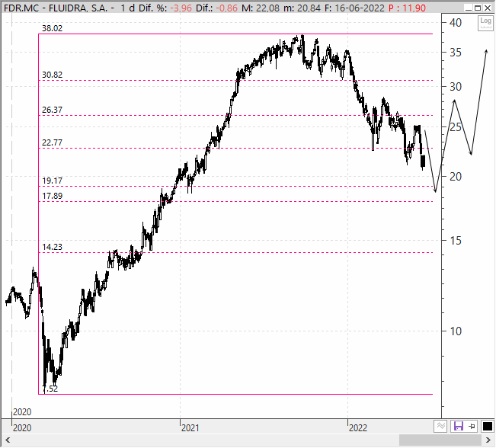
Task: Click the 38.02 Fibonacci level label
Action: [53, 28]
